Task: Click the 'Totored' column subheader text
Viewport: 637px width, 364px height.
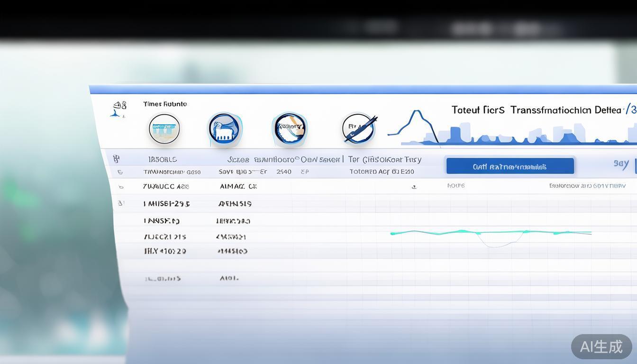Action: tap(382, 172)
